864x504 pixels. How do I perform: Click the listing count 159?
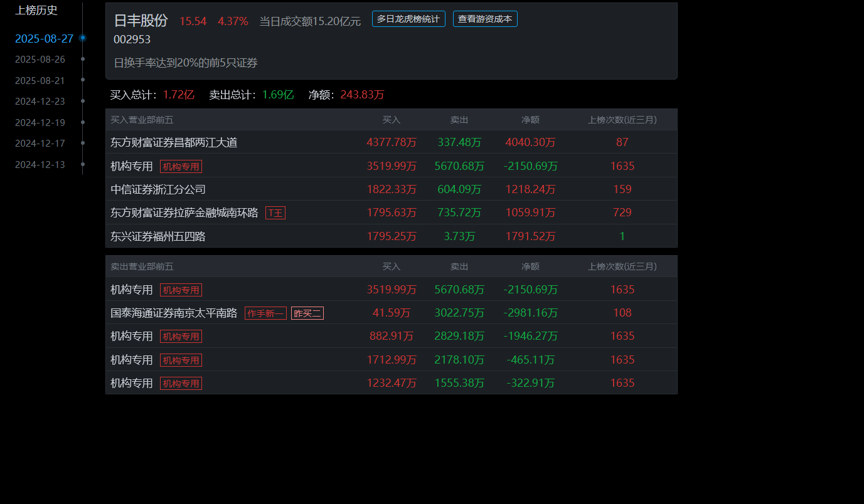[x=622, y=189]
